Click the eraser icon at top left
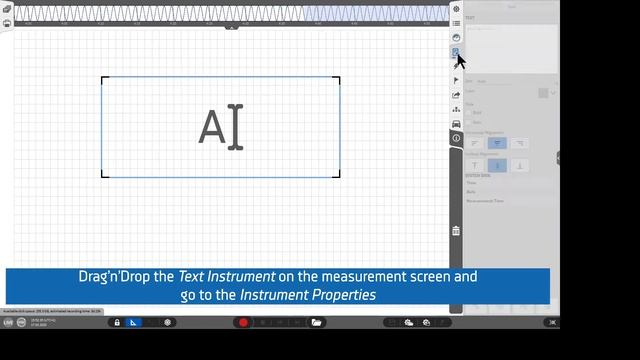The width and height of the screenshot is (640, 360). (x=7, y=9)
